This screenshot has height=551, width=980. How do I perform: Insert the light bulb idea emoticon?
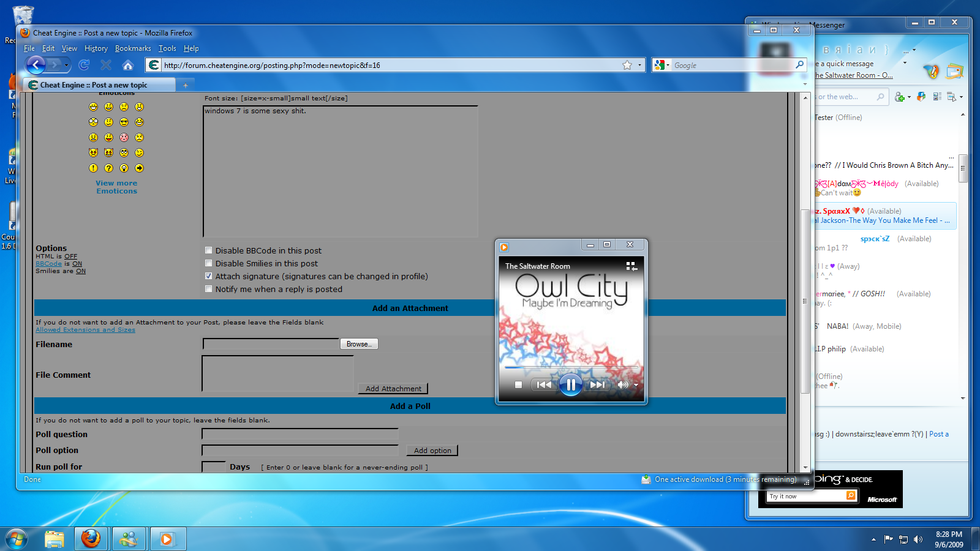[x=124, y=168]
